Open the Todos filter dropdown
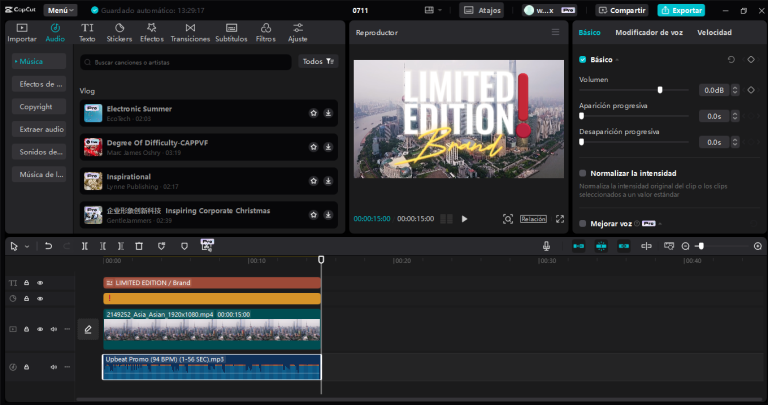 tap(319, 61)
